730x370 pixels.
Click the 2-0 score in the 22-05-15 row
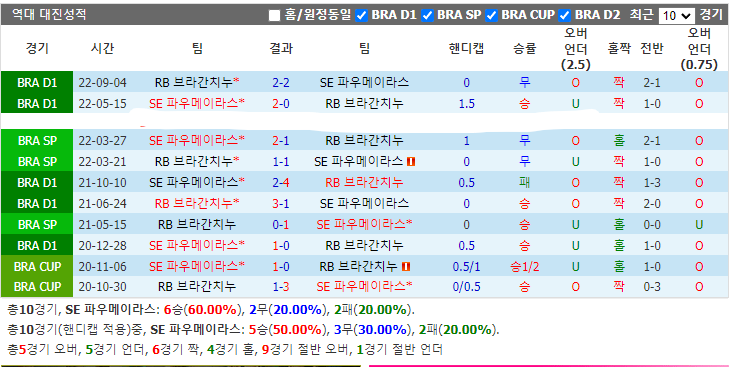281,104
